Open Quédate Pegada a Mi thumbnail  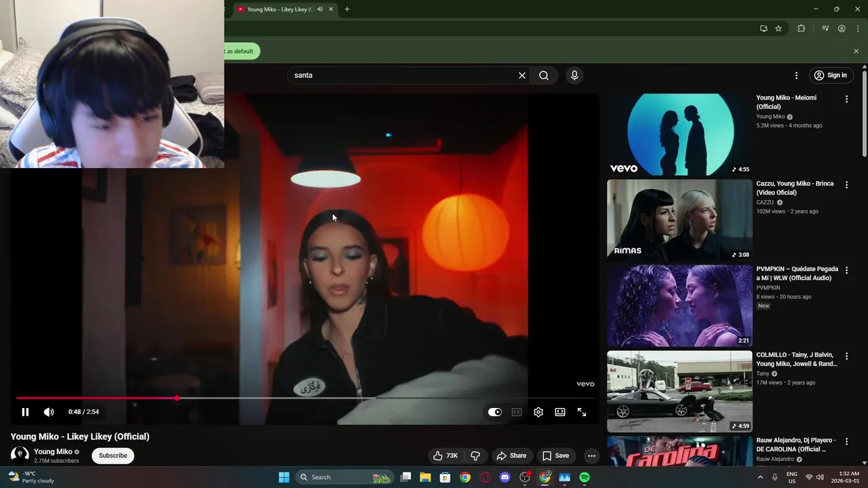679,306
